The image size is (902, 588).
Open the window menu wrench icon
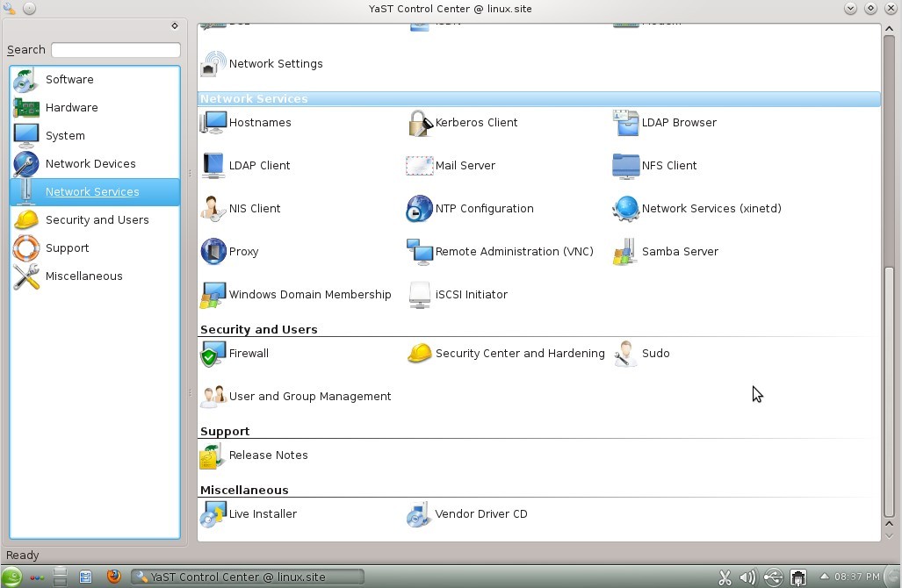point(10,9)
